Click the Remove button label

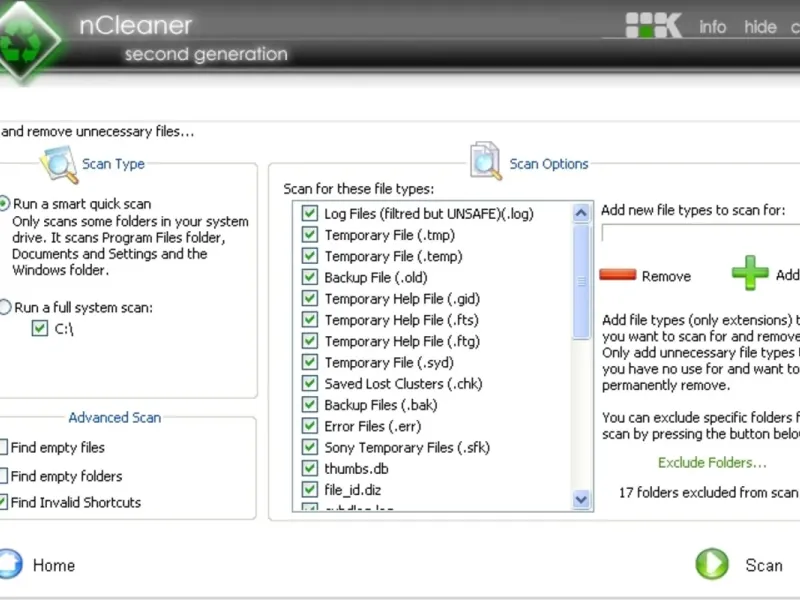tap(666, 276)
